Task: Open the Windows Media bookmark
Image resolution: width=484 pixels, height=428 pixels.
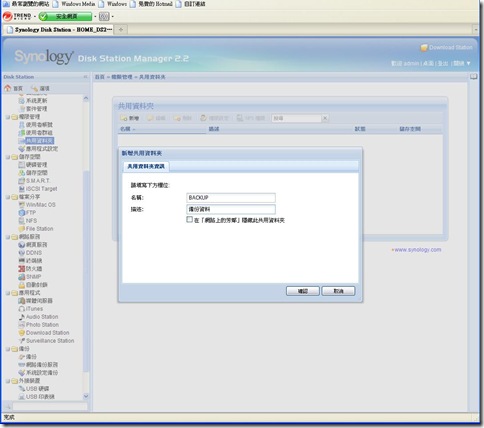Action: pos(74,4)
